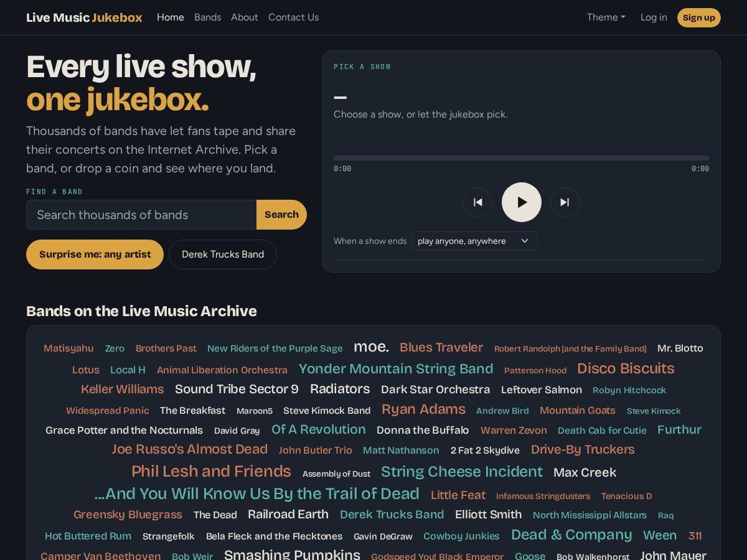The width and height of the screenshot is (747, 560).
Task: Choose moe. from the band cloud
Action: coord(371,347)
